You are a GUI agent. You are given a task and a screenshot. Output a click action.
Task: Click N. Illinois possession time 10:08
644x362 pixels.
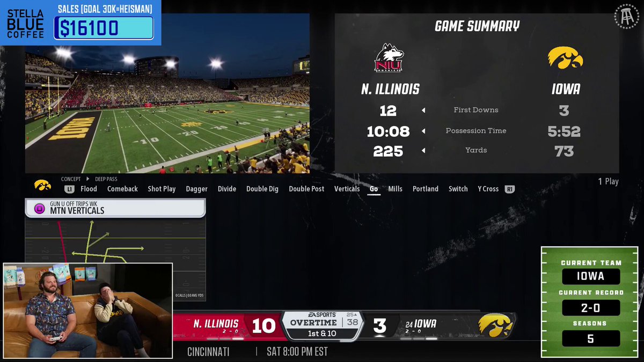click(x=388, y=131)
